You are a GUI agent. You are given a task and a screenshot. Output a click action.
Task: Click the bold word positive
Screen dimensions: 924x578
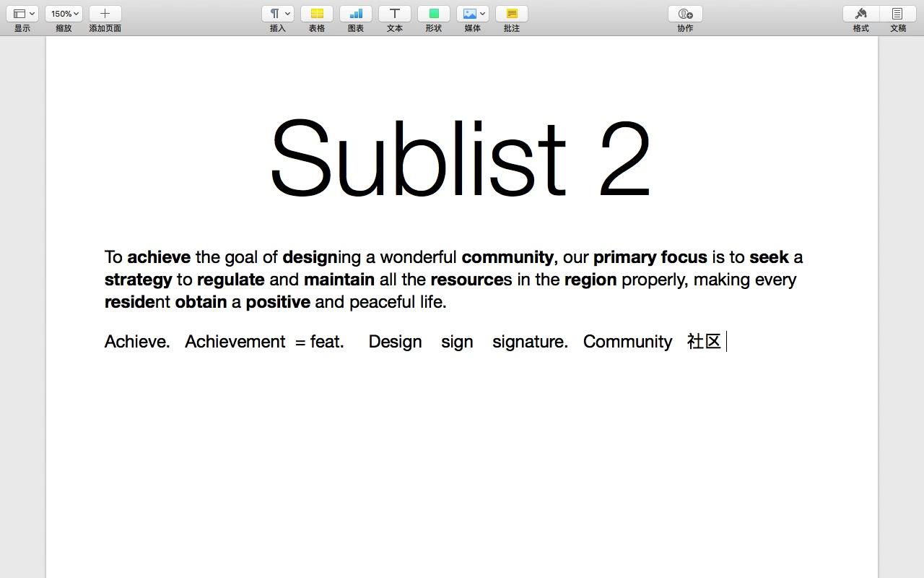[x=278, y=302]
